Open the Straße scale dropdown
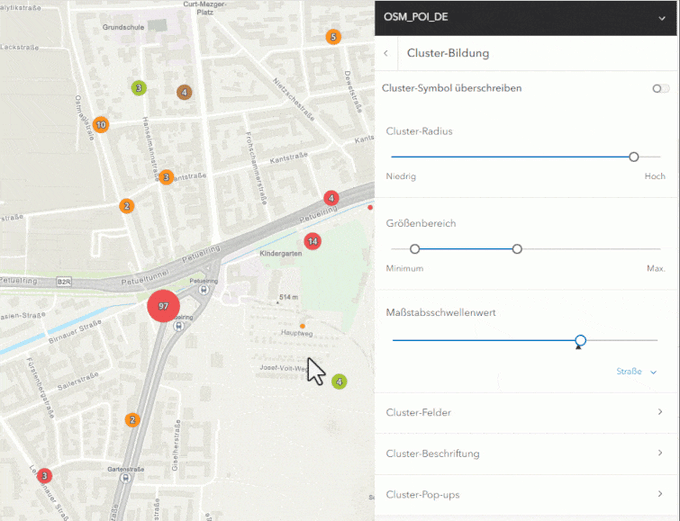The width and height of the screenshot is (680, 521). click(636, 371)
